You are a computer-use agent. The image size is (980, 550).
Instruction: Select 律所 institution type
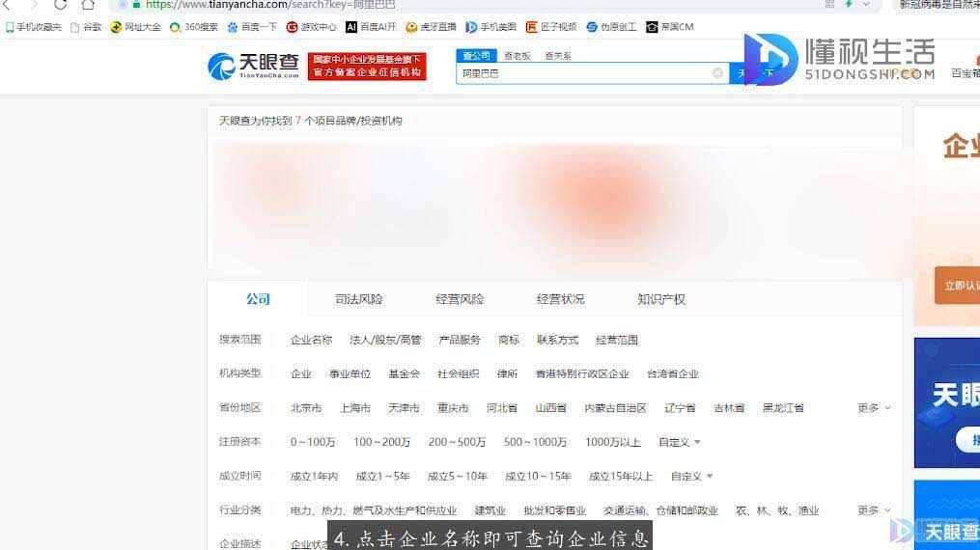pos(507,374)
